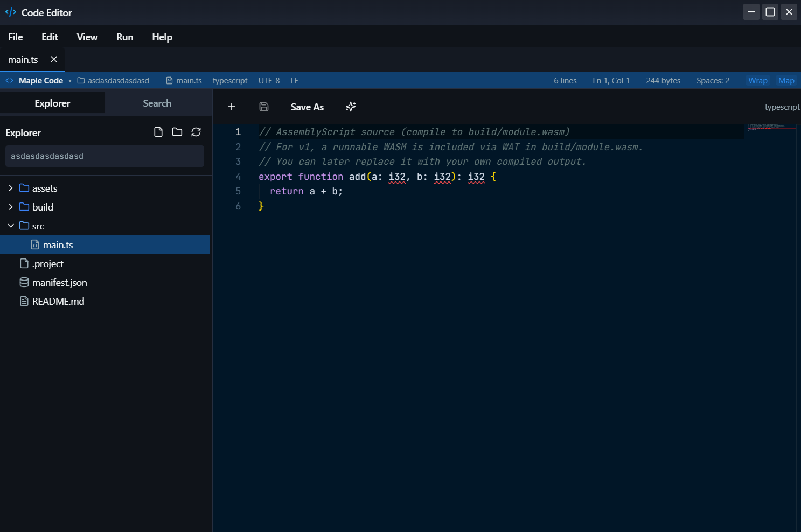Click typescript language mode in status bar
The image size is (801, 532).
tap(230, 80)
